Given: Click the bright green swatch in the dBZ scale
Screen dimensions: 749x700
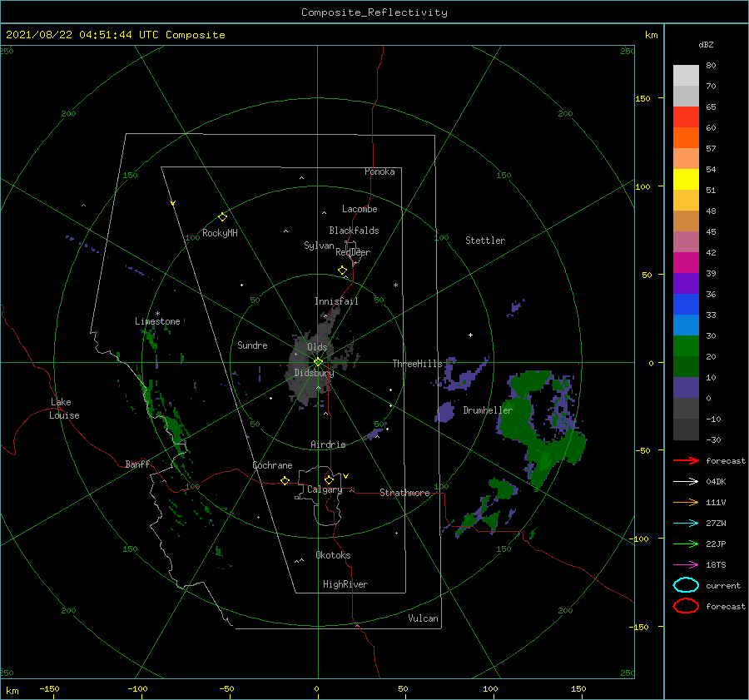Looking at the screenshot, I should pyautogui.click(x=686, y=345).
